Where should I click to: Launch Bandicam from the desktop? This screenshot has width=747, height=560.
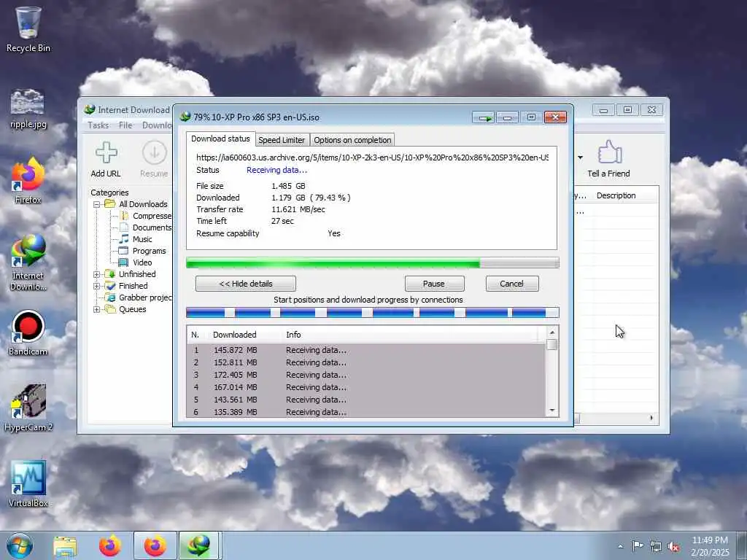pyautogui.click(x=28, y=332)
